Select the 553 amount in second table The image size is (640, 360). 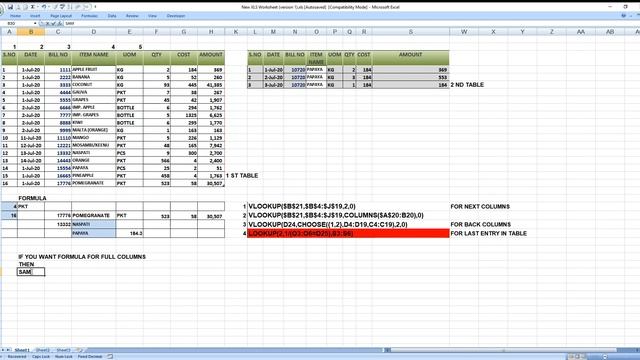coord(411,77)
